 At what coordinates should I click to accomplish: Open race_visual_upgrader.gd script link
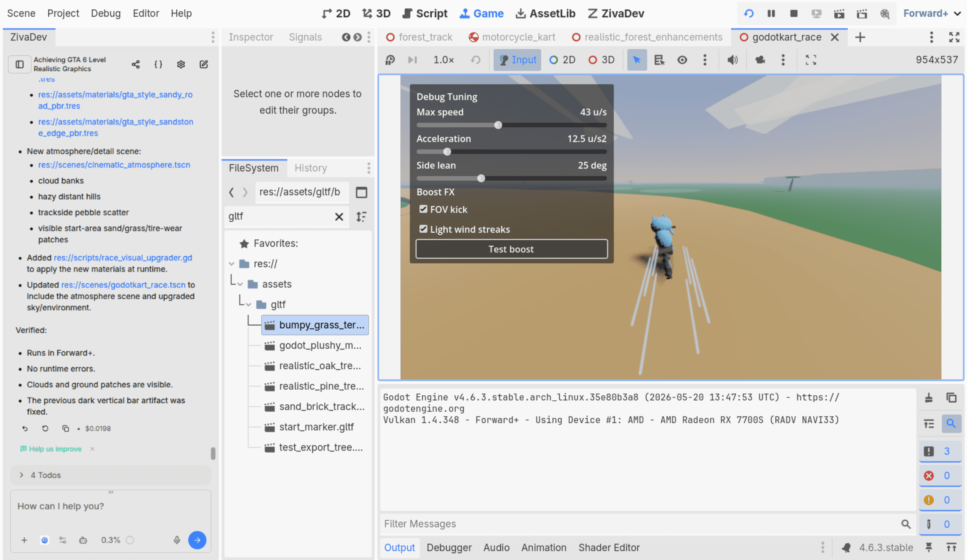pyautogui.click(x=123, y=258)
